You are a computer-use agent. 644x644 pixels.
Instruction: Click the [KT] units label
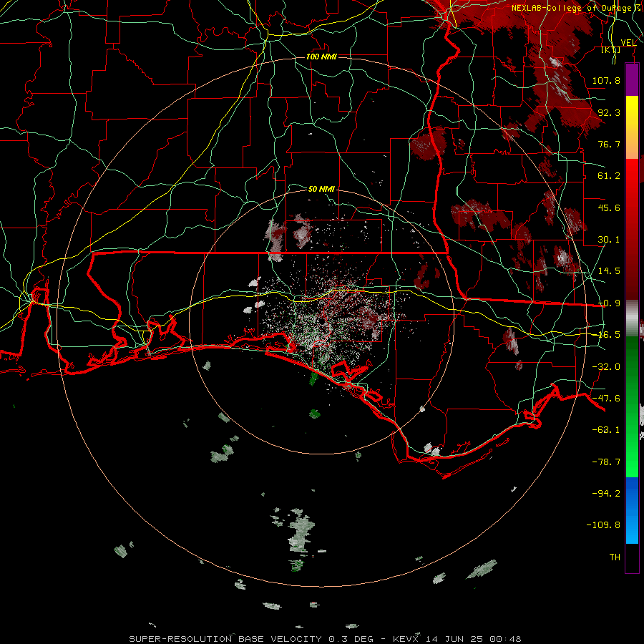[x=611, y=49]
